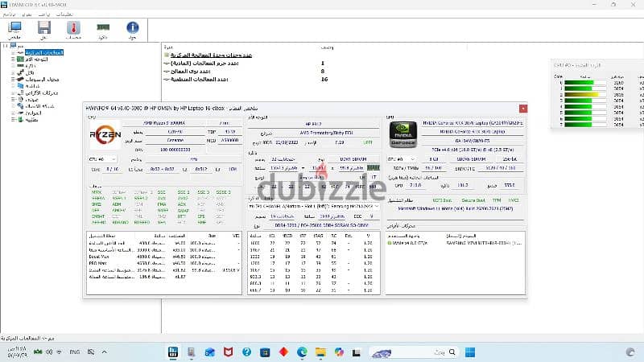Open Sensors via the thermometer icon

(73, 28)
